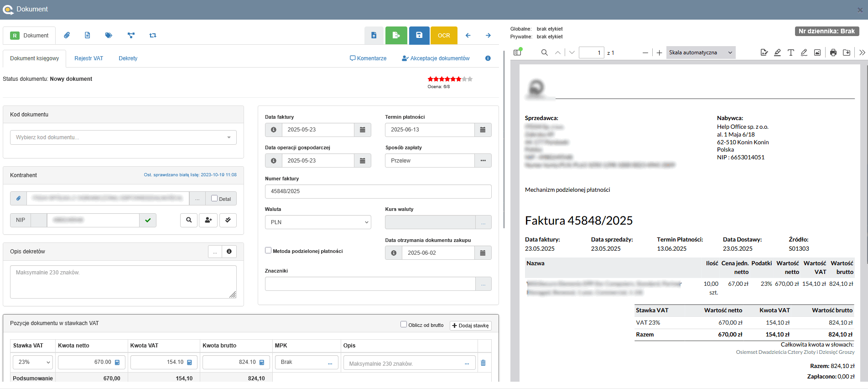Viewport: 868px width, 389px height.
Task: Open the Waluta PLN dropdown
Action: [x=317, y=222]
